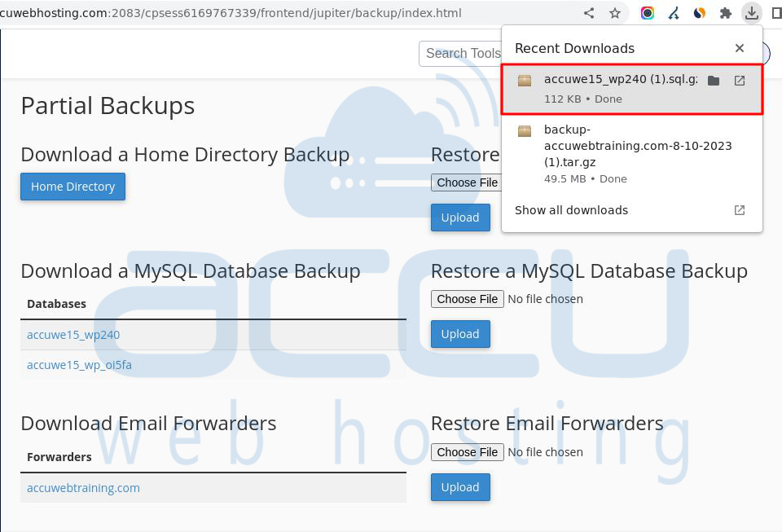The image size is (782, 532).
Task: Choose File for email forwarders restore
Action: pos(468,452)
